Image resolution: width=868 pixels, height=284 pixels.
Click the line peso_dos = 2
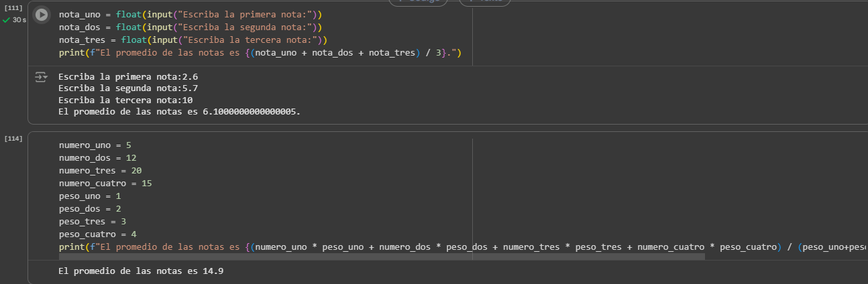[90, 209]
